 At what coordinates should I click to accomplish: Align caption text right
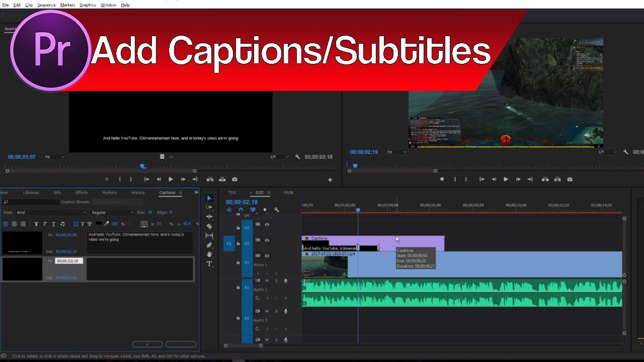click(x=23, y=224)
